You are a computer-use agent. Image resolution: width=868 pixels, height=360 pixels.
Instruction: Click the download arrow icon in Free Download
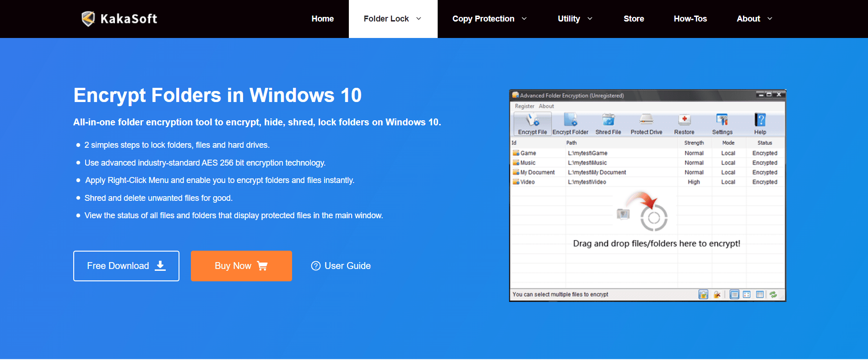pos(160,266)
